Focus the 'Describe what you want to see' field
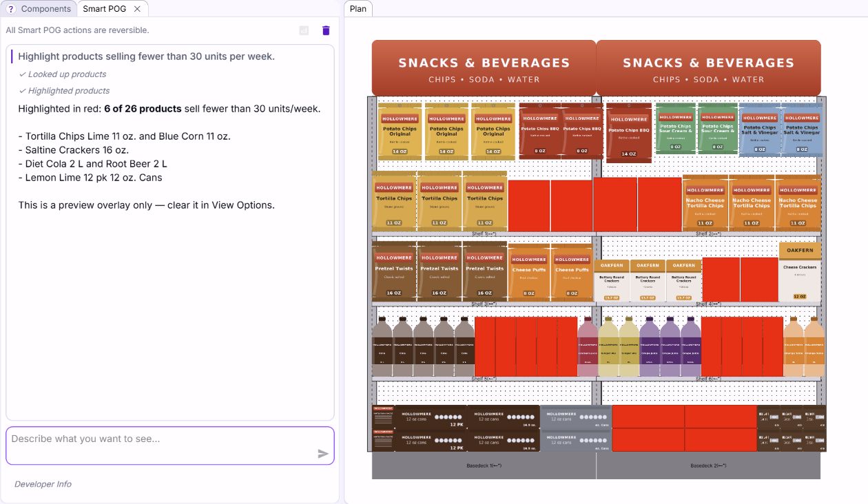Viewport: 868px width, 504px height. tap(170, 445)
